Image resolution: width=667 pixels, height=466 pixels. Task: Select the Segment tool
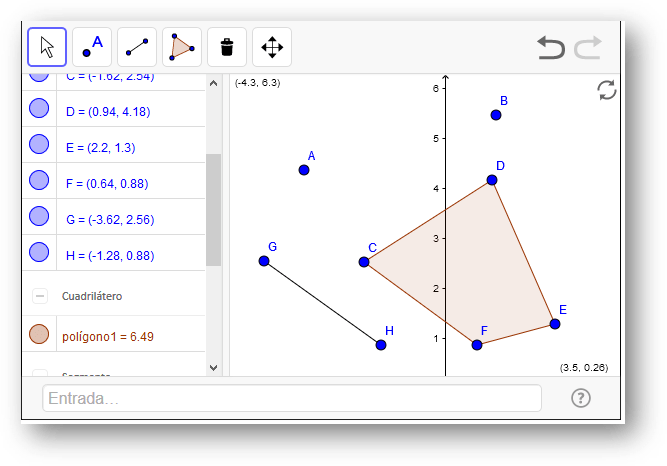point(137,47)
